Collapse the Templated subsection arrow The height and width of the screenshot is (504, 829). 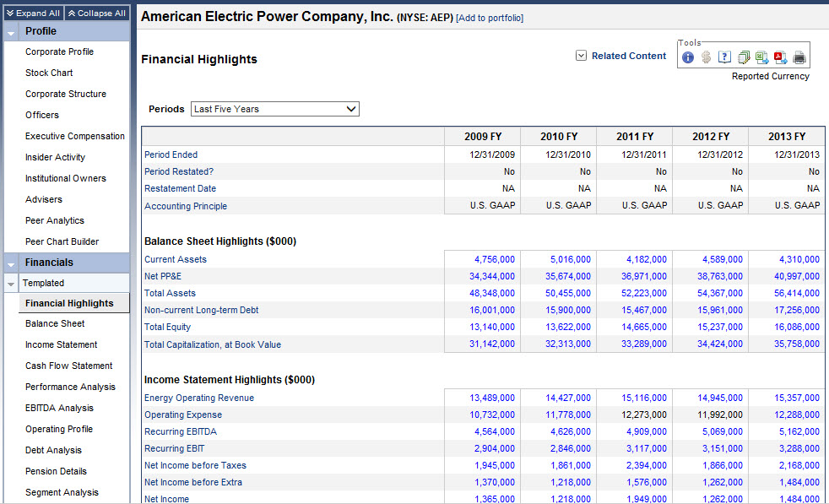pyautogui.click(x=11, y=285)
